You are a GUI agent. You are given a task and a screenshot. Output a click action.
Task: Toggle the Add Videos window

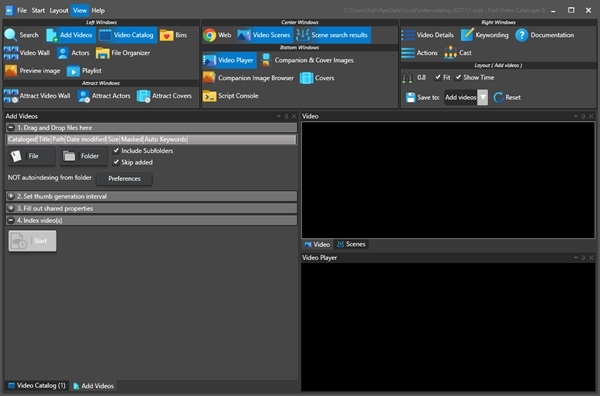point(70,35)
